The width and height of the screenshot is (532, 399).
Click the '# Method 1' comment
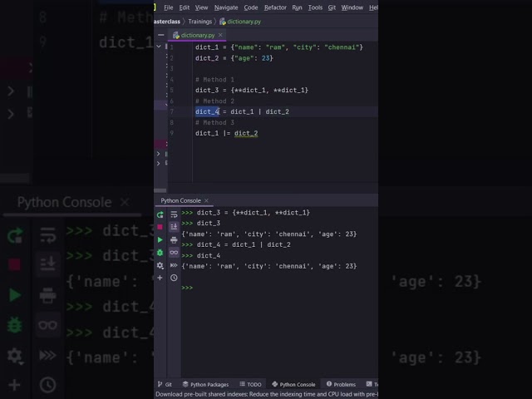coord(214,80)
